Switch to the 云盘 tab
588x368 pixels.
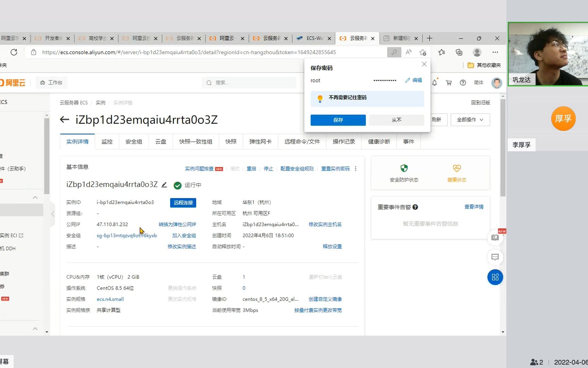[161, 141]
